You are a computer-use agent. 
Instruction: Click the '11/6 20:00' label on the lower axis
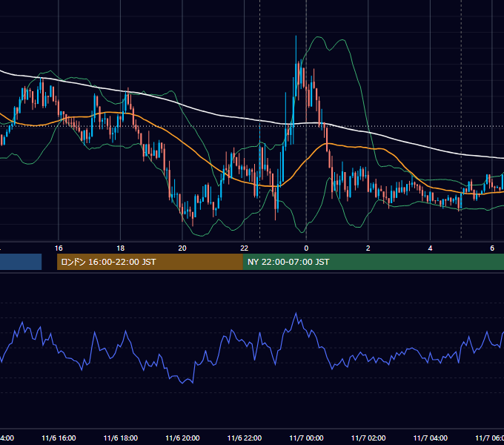pyautogui.click(x=182, y=438)
